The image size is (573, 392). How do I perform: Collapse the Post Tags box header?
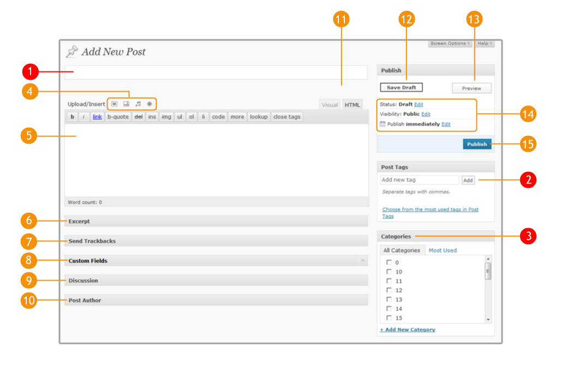tap(435, 167)
